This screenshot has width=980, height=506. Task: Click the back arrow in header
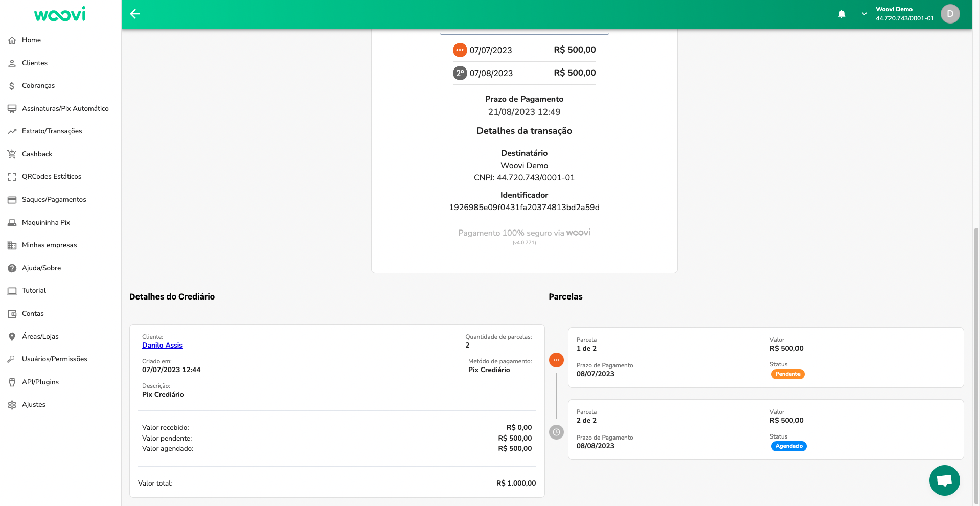(x=135, y=14)
